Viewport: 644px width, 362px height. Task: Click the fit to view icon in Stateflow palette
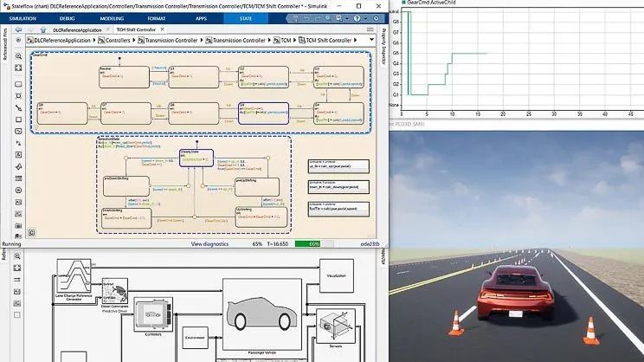[x=19, y=66]
